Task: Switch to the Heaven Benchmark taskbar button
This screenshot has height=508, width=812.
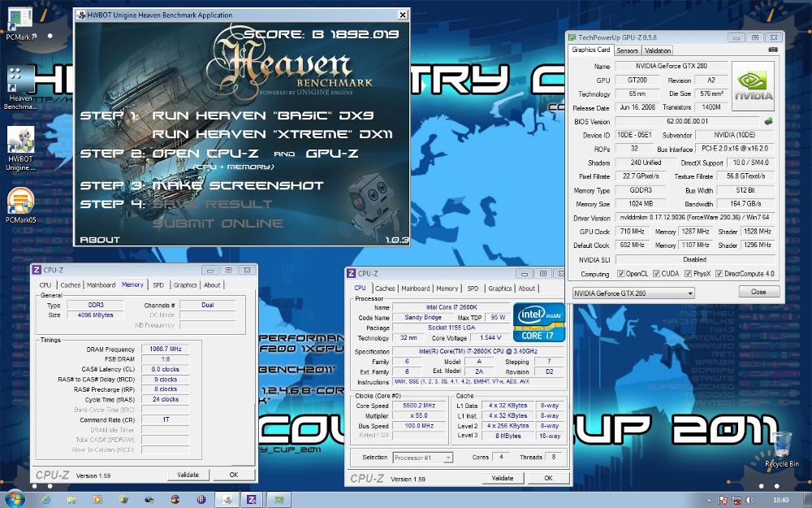Action: point(226,500)
